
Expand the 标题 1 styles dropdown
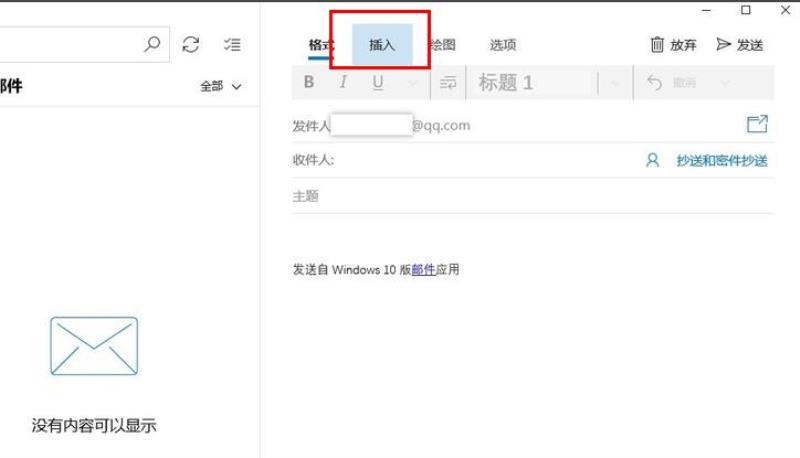coord(615,83)
